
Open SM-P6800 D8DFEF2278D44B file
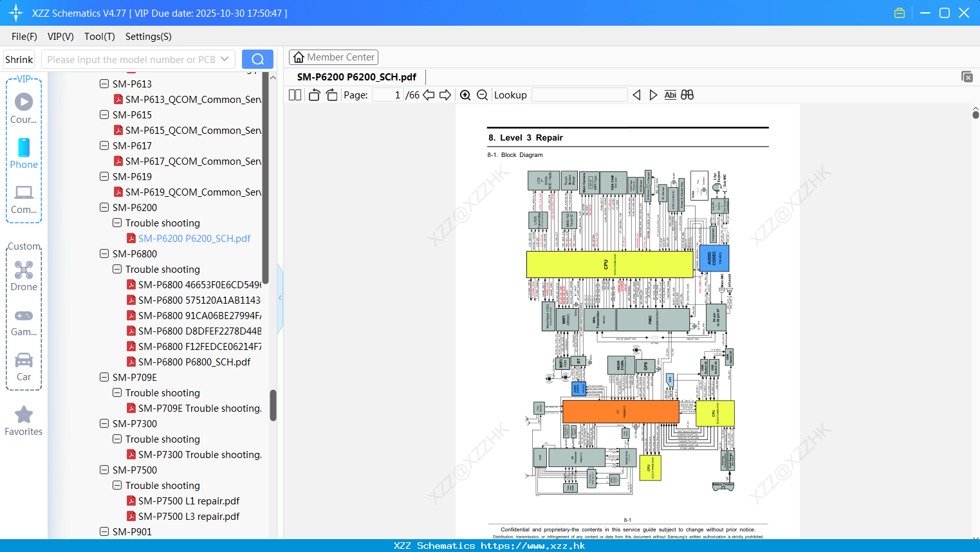tap(194, 331)
